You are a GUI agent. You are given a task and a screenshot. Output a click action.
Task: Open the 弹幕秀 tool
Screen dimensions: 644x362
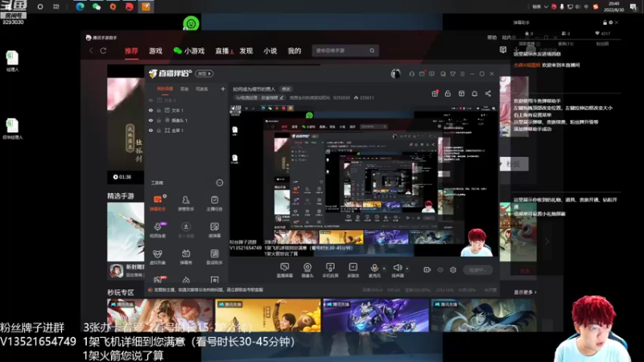coord(186,257)
